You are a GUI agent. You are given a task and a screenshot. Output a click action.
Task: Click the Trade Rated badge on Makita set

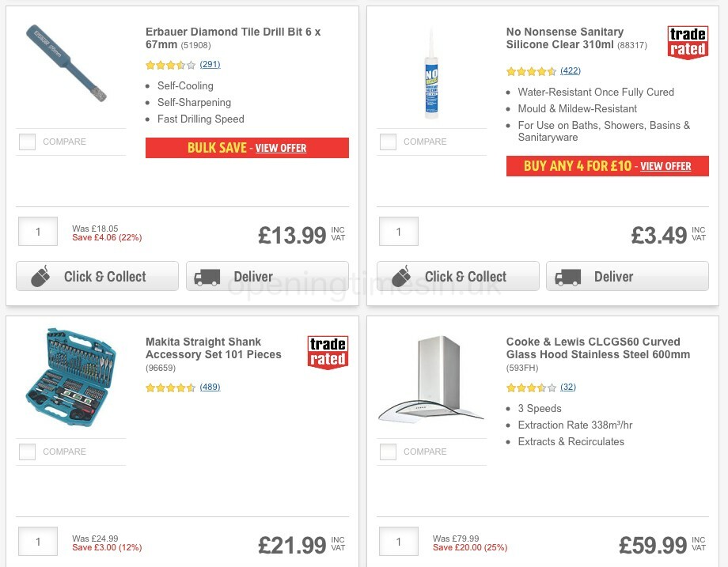tap(327, 353)
